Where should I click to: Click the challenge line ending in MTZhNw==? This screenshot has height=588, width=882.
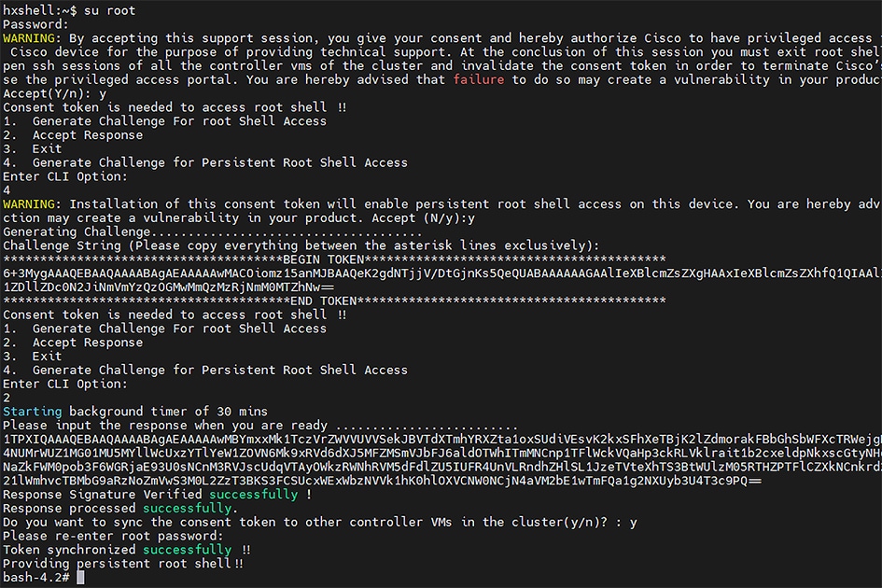(168, 287)
